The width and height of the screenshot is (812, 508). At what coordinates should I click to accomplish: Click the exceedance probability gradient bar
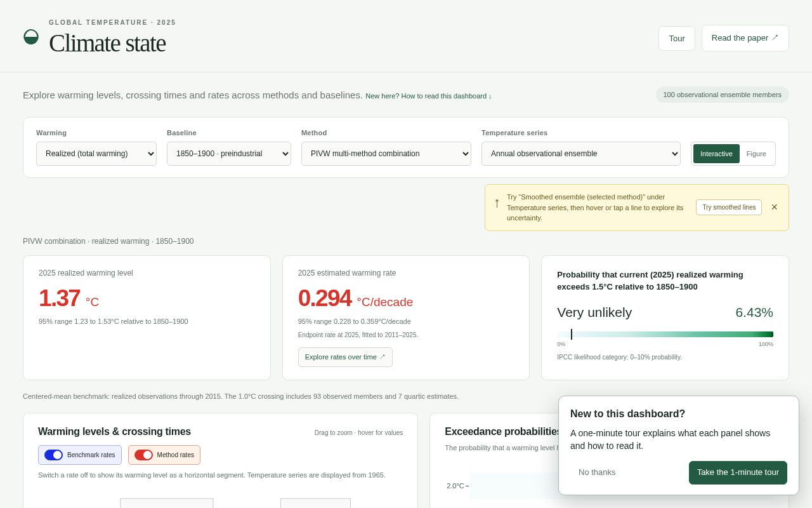[665, 334]
